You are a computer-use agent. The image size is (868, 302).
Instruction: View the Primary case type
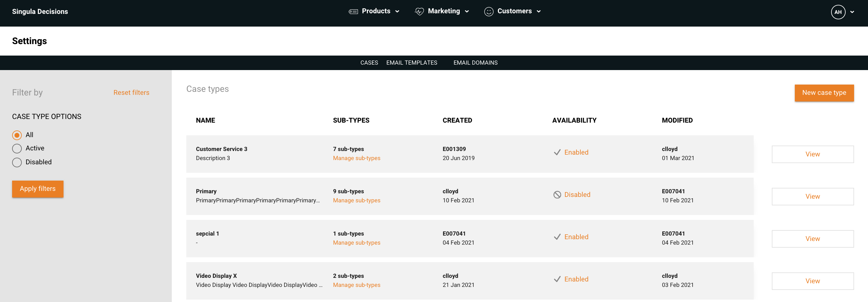tap(812, 197)
